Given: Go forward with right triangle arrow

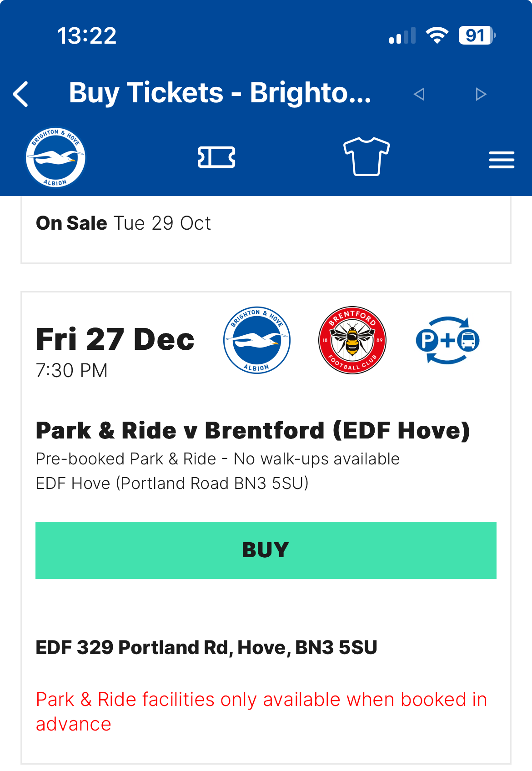Looking at the screenshot, I should pyautogui.click(x=481, y=94).
